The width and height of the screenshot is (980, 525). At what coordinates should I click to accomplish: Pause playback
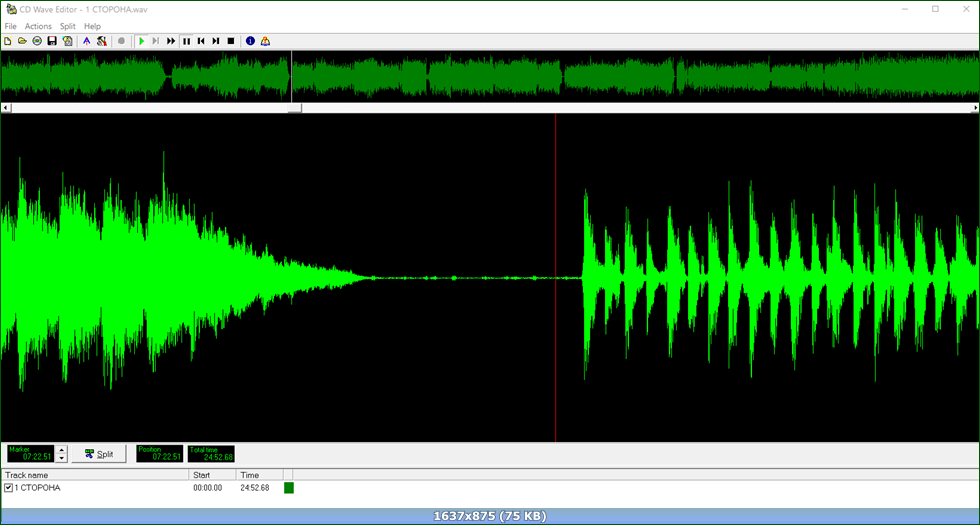tap(186, 41)
